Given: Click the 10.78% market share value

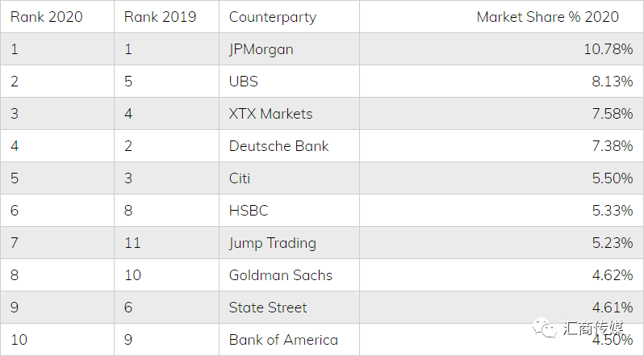Looking at the screenshot, I should (608, 49).
